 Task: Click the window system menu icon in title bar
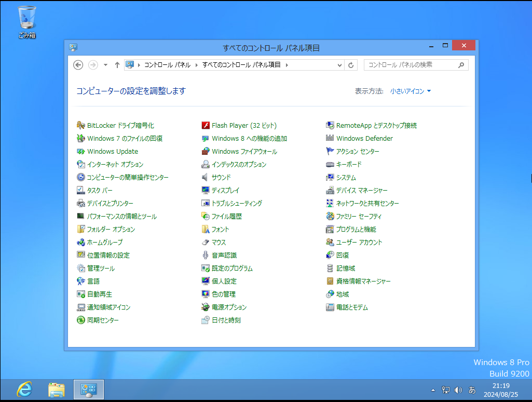pos(73,47)
